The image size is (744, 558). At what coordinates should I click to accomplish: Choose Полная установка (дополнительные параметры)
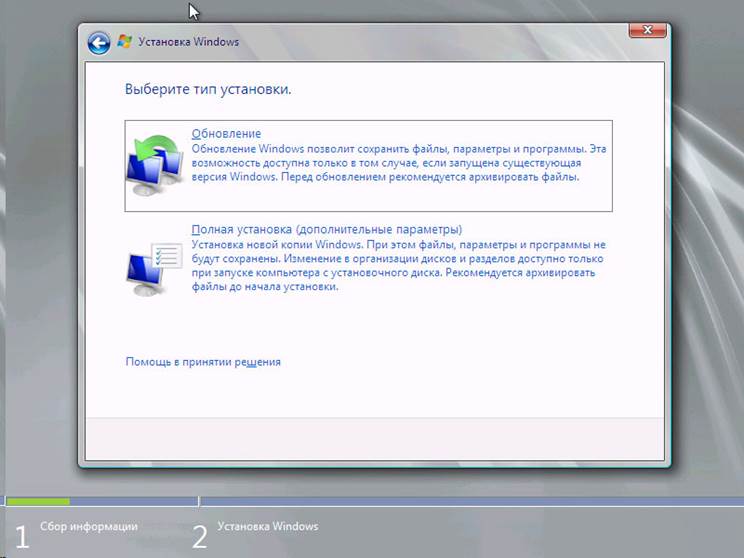(327, 229)
